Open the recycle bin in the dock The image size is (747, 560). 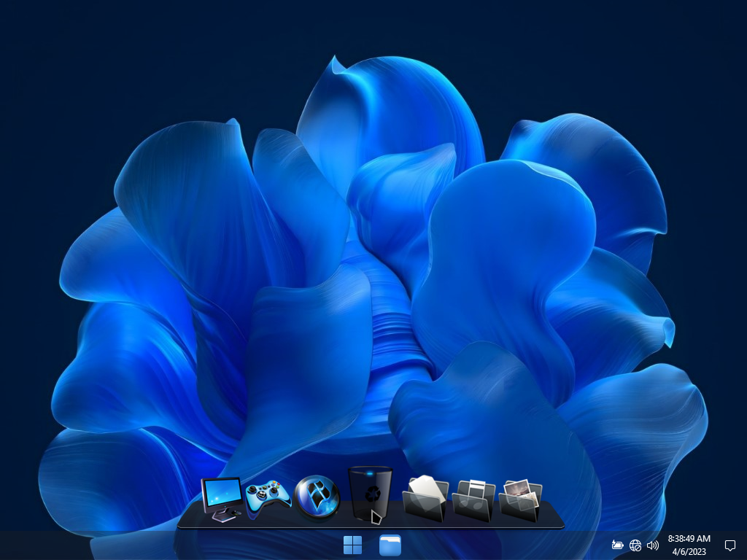(x=370, y=494)
